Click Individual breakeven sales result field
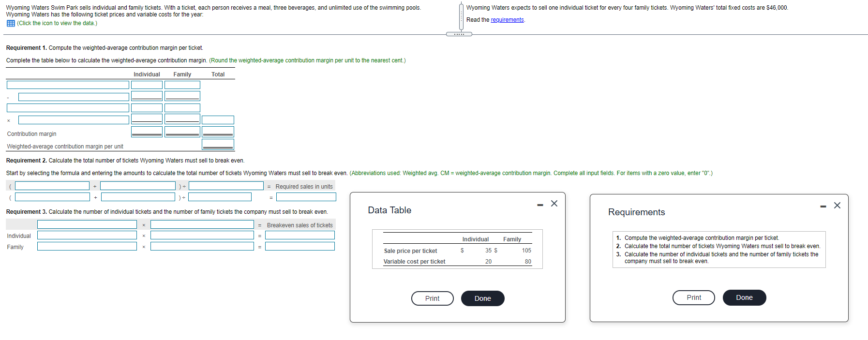 300,235
